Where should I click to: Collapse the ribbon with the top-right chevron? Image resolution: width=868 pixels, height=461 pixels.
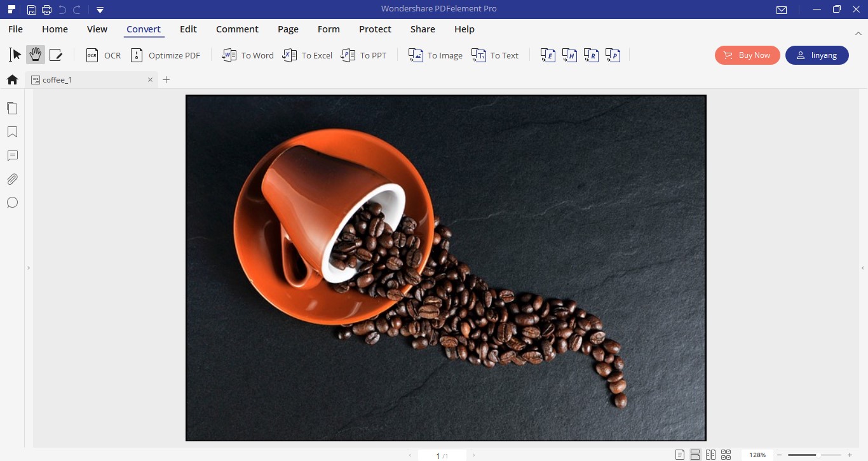coord(858,32)
